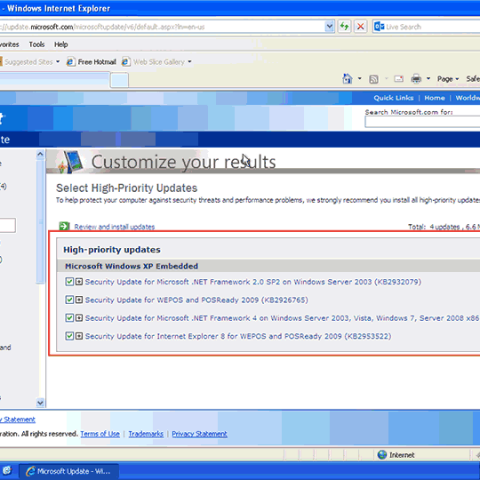Click the Web Slice Gallery icon
Image resolution: width=480 pixels, height=480 pixels.
click(126, 62)
